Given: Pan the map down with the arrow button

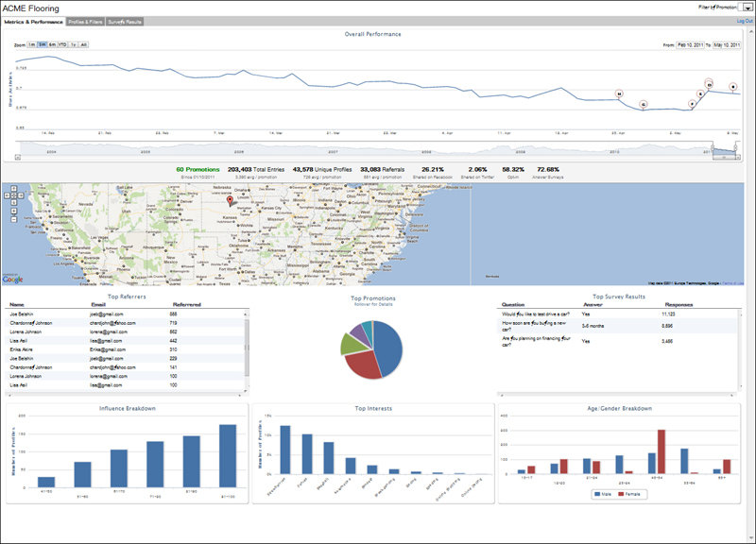Looking at the screenshot, I should [x=13, y=203].
